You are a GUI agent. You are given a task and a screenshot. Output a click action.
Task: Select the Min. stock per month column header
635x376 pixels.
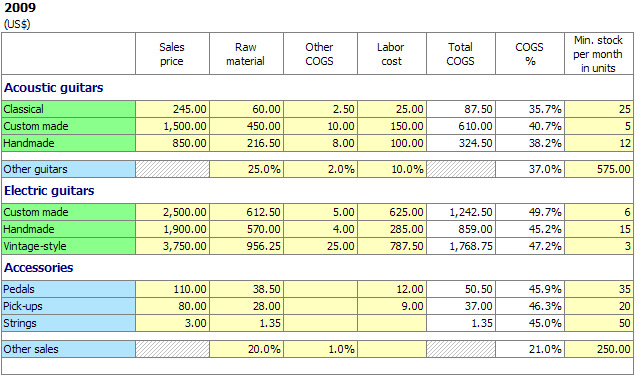click(x=599, y=53)
